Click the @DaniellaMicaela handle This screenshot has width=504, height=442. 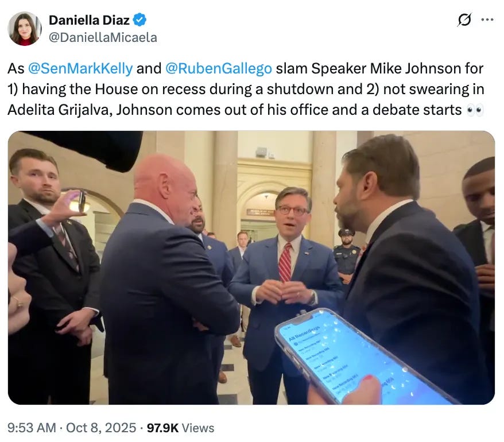point(103,38)
